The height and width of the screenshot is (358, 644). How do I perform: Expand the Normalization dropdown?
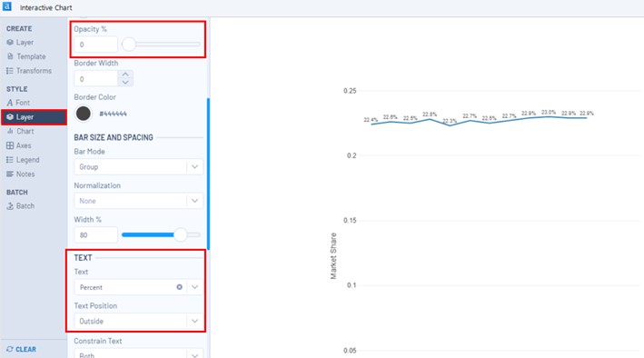pos(138,201)
